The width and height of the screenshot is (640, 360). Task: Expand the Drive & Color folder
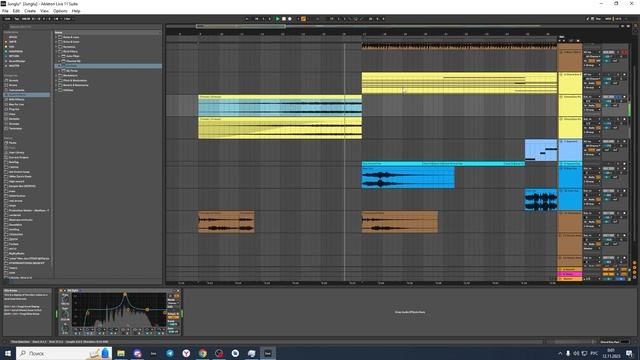click(56, 42)
